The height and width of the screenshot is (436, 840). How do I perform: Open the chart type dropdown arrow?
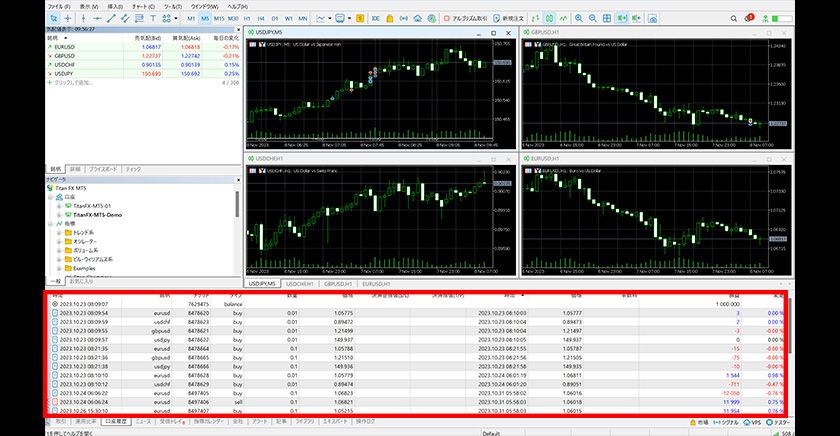point(329,18)
